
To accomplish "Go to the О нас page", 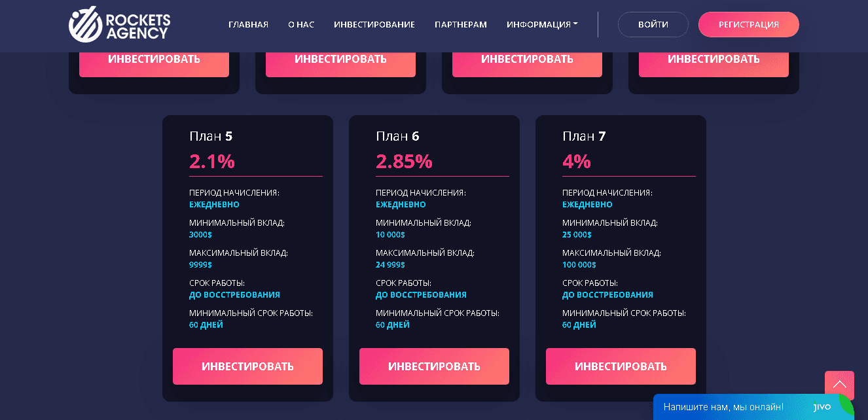I will 301,25.
